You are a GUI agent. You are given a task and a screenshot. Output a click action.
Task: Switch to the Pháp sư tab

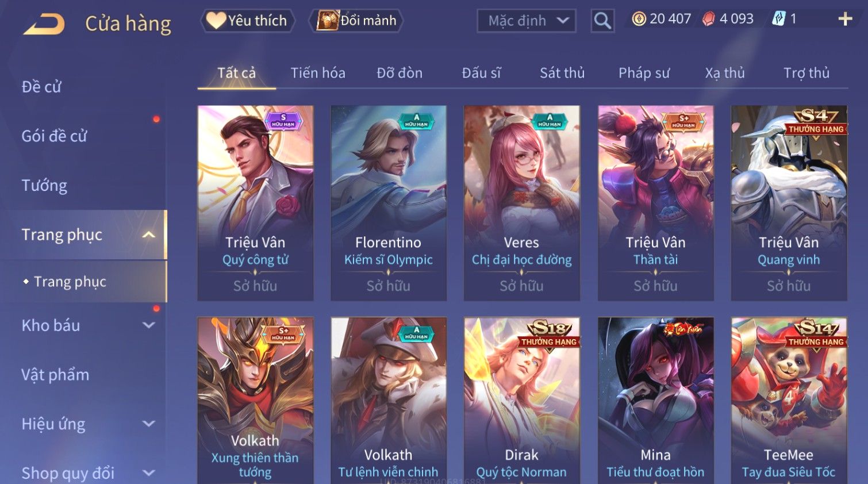tap(644, 73)
